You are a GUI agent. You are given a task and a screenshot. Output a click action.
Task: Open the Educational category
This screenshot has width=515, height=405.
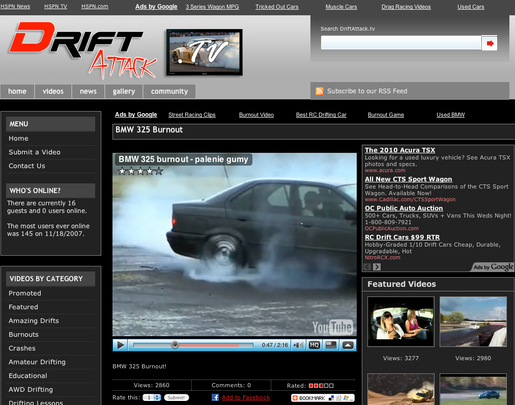point(28,376)
